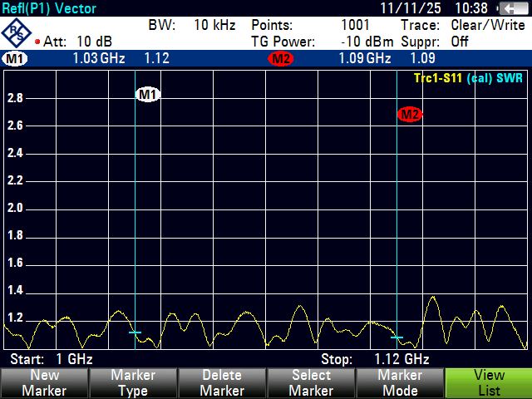Click the 1.4 y-axis scale label
The height and width of the screenshot is (399, 532).
(15, 290)
